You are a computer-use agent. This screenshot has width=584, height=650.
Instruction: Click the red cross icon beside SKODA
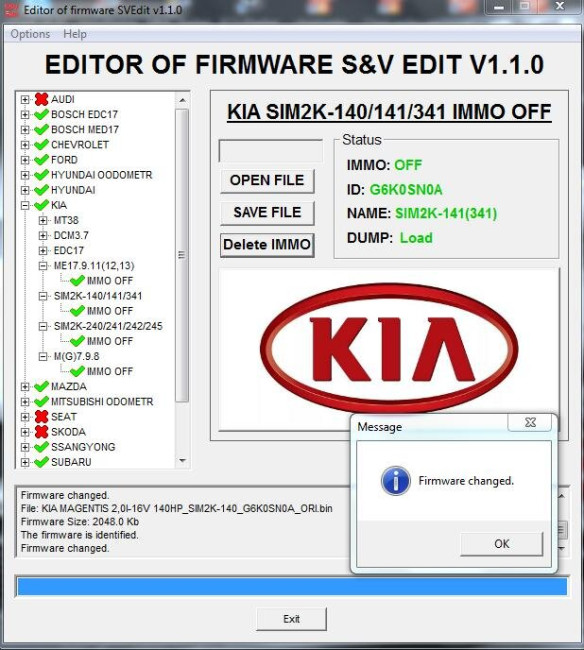click(41, 432)
